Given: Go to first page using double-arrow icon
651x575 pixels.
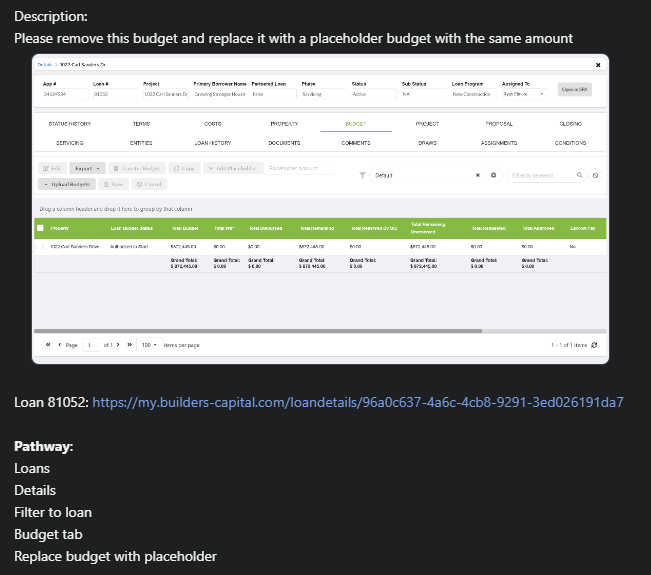Looking at the screenshot, I should (48, 345).
